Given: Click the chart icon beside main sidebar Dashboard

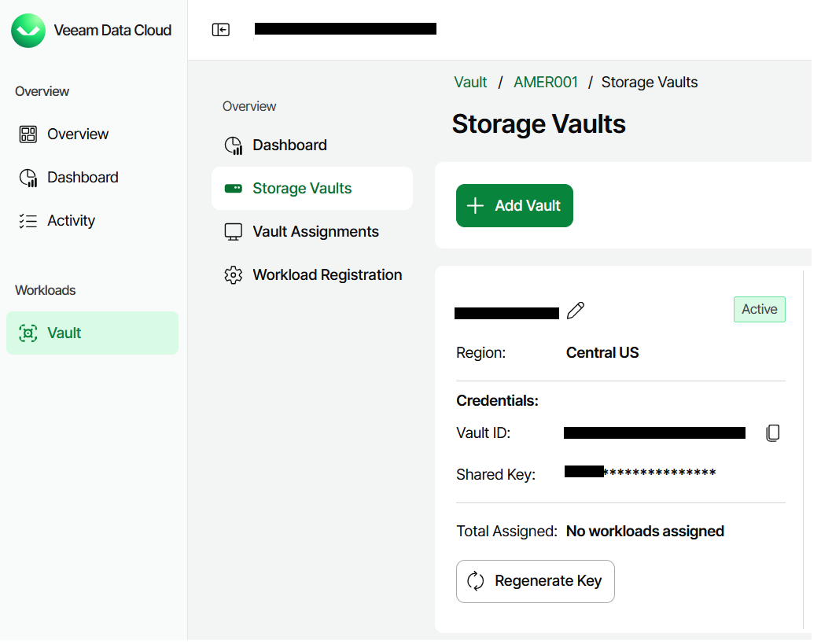Looking at the screenshot, I should pyautogui.click(x=28, y=179).
